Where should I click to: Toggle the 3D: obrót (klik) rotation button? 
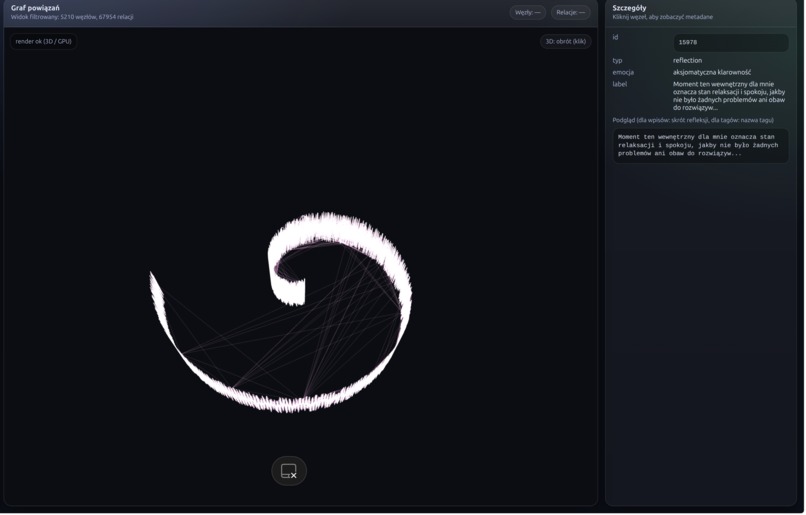pyautogui.click(x=565, y=42)
